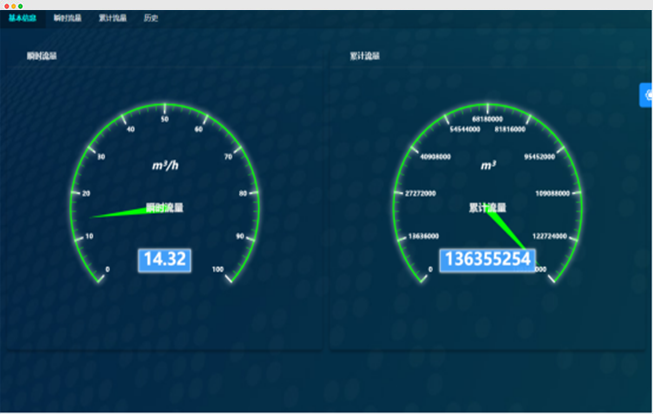Image resolution: width=653 pixels, height=414 pixels.
Task: Click the m³ unit label on right gauge
Action: pyautogui.click(x=488, y=165)
